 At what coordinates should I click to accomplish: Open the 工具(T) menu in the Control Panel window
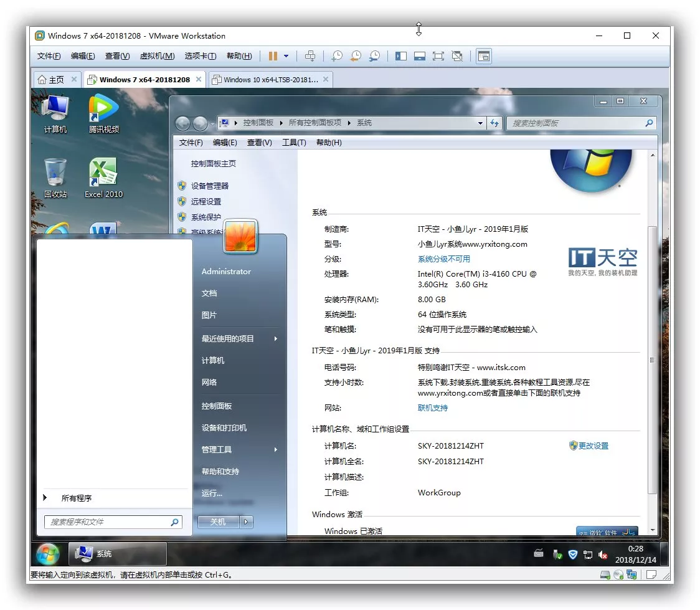(294, 143)
